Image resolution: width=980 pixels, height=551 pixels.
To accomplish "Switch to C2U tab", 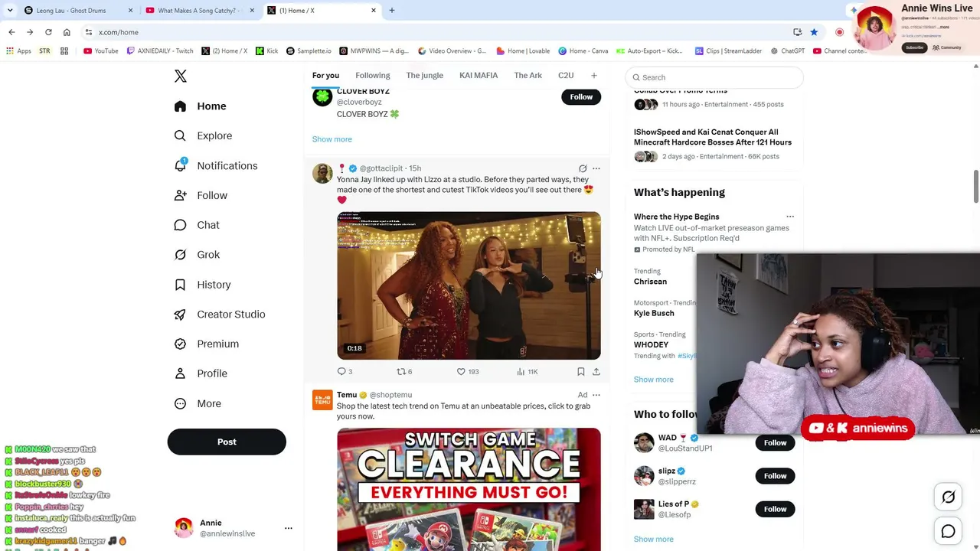I will pyautogui.click(x=566, y=75).
